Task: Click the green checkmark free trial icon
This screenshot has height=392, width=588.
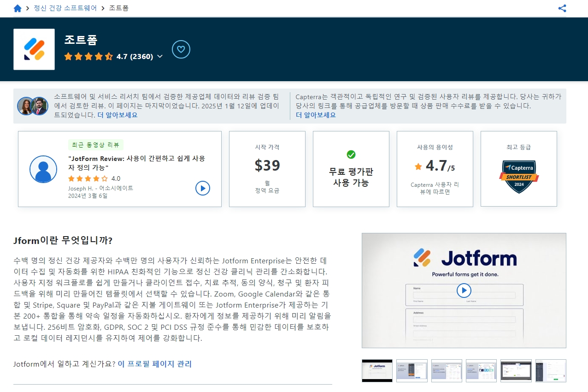Action: point(351,154)
